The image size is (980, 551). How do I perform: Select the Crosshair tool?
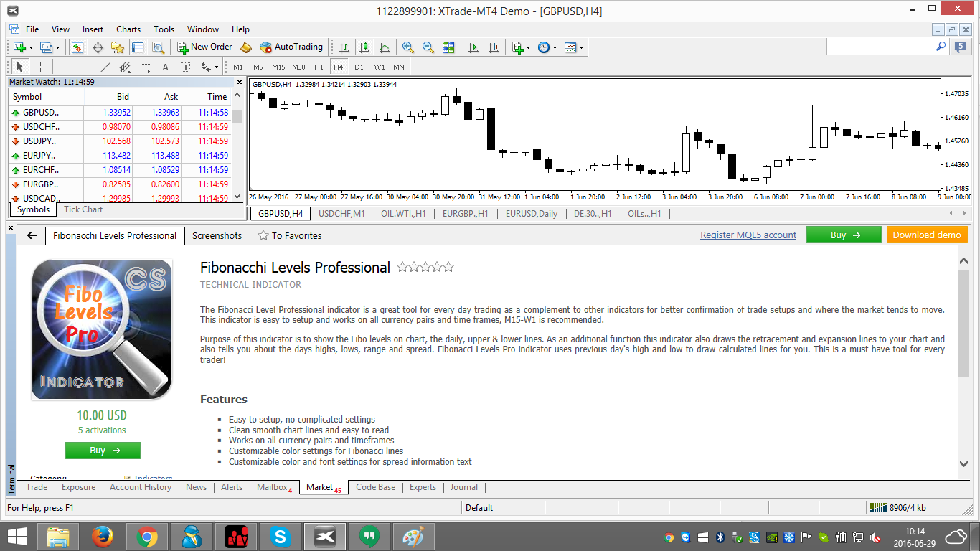[x=41, y=67]
